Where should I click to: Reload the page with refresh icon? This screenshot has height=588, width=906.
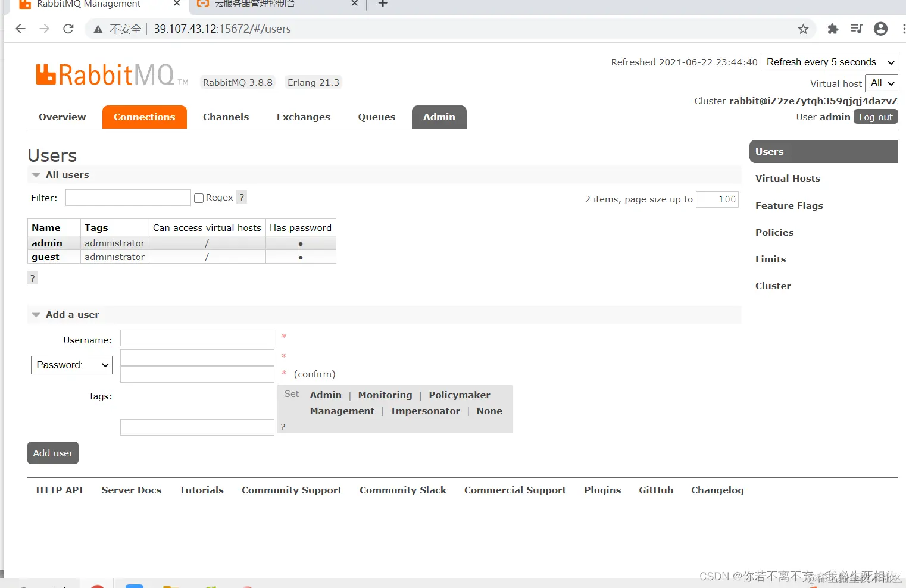click(68, 29)
